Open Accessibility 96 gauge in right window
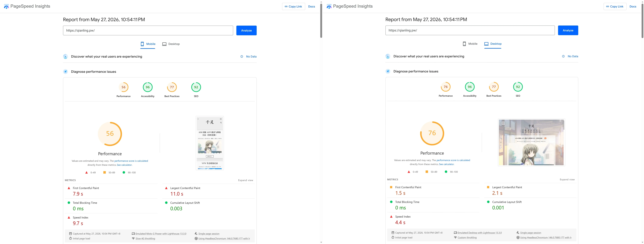This screenshot has height=244, width=644. click(x=470, y=87)
